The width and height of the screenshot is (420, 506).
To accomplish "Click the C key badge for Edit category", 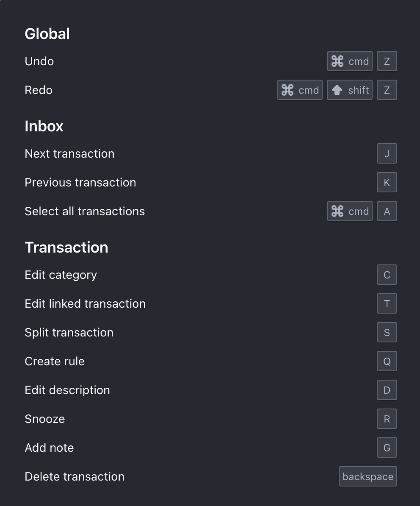I will [x=387, y=275].
